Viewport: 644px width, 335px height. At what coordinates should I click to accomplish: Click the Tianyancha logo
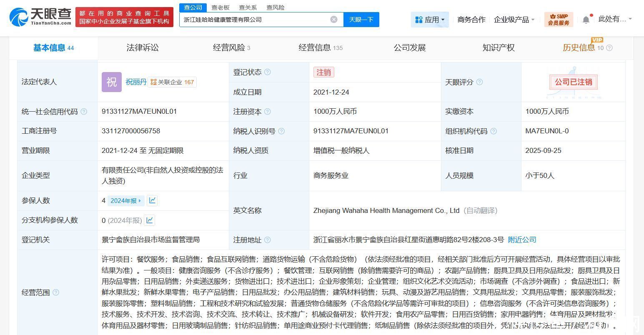pyautogui.click(x=40, y=17)
